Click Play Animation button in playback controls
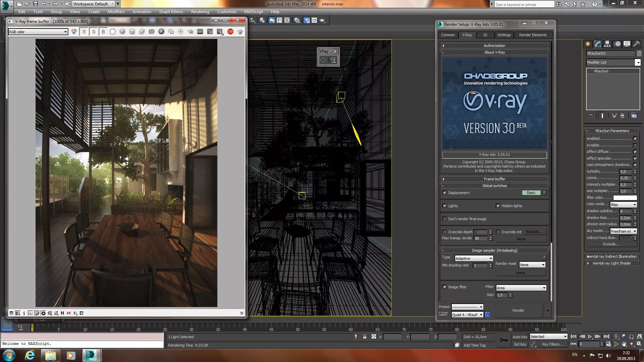The height and width of the screenshot is (362, 644). click(x=590, y=337)
